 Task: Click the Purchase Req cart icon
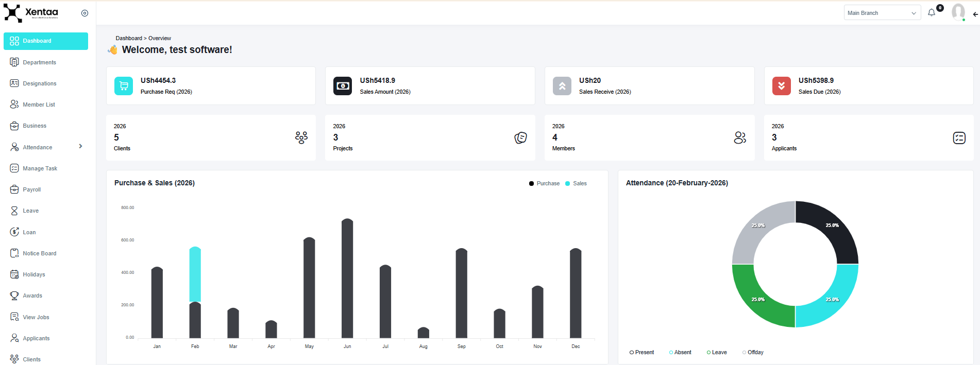click(x=124, y=86)
